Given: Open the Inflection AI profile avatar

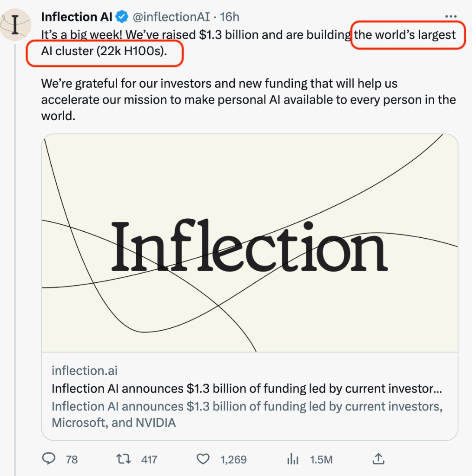Looking at the screenshot, I should click(15, 24).
